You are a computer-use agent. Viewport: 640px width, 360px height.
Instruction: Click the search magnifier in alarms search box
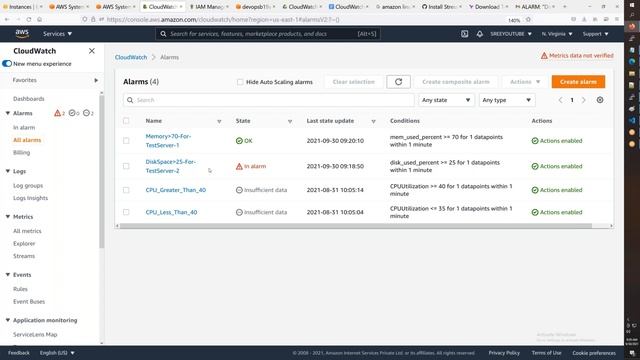click(130, 100)
